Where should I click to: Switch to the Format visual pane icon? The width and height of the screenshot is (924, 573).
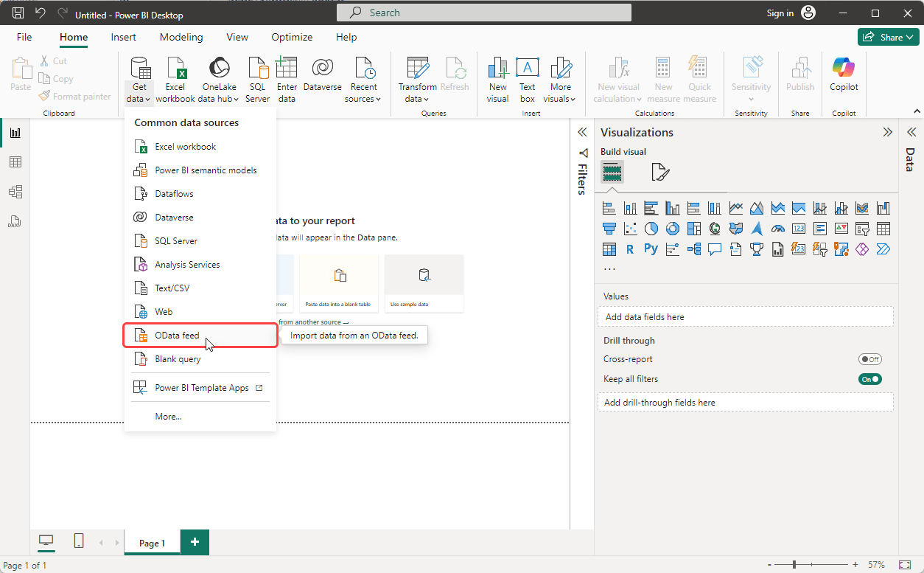point(660,173)
